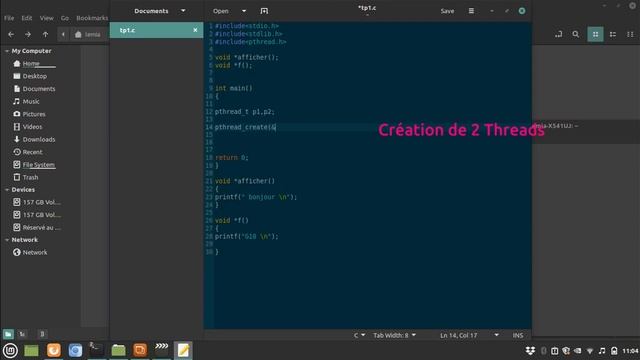Open the View menu in file manager

pyautogui.click(x=47, y=18)
